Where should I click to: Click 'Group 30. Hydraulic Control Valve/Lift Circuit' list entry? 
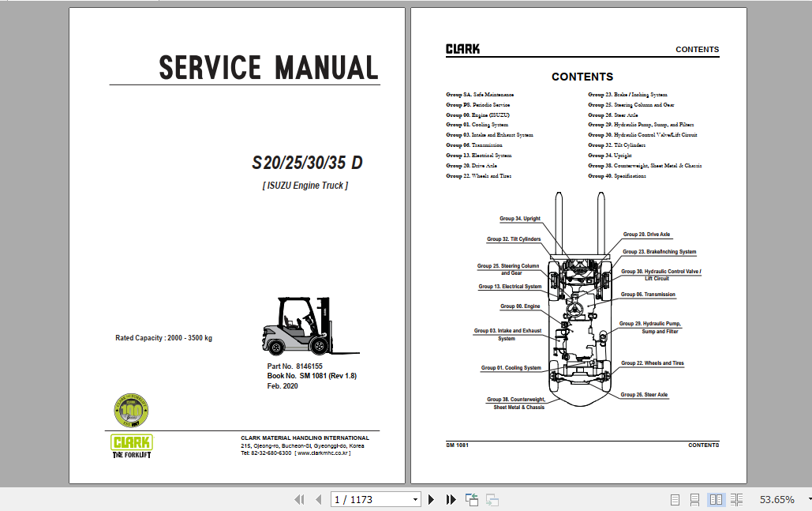click(642, 135)
